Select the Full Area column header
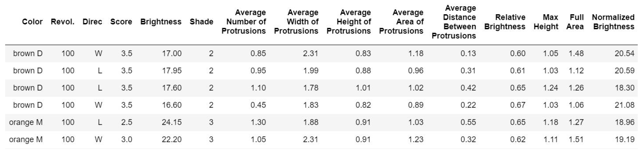Screen dimensions: 644x150 coord(575,22)
